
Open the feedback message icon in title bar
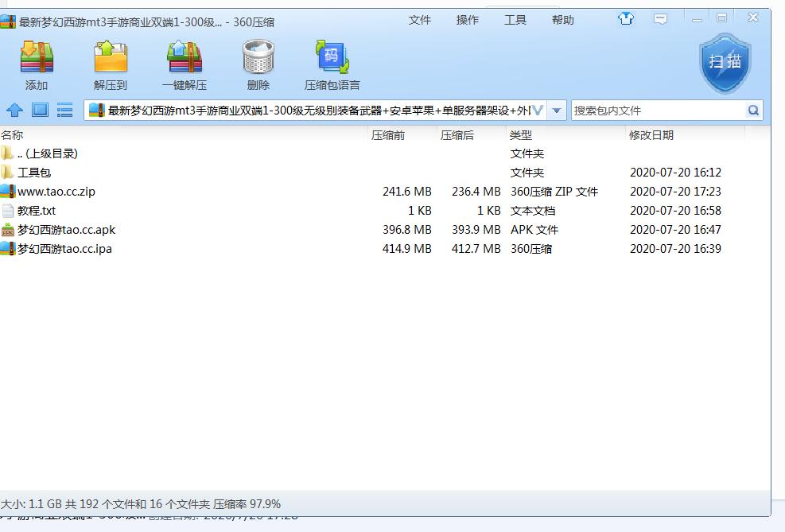[x=661, y=18]
